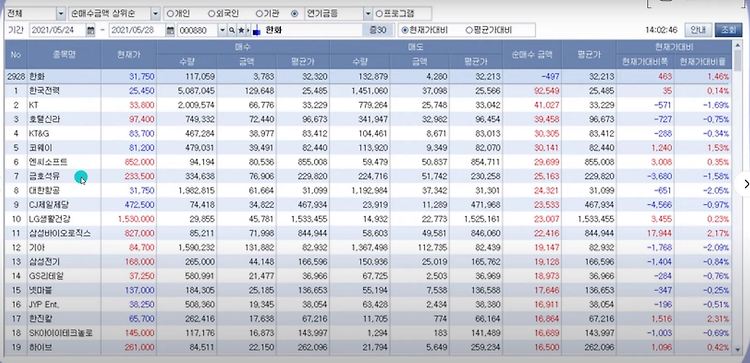Screen dimensions: 750x363
Task: Select the 넷마블 stock name
Action: coord(40,290)
